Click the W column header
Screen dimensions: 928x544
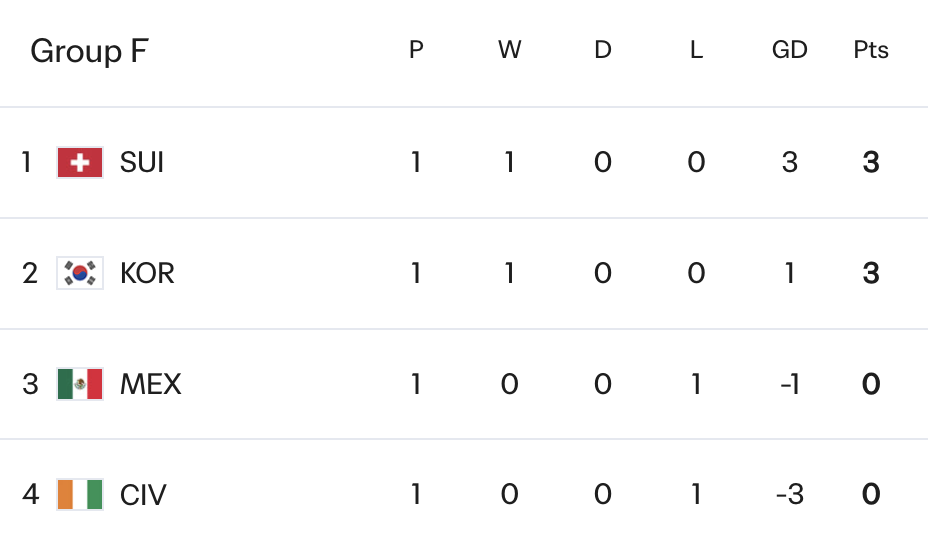(509, 50)
